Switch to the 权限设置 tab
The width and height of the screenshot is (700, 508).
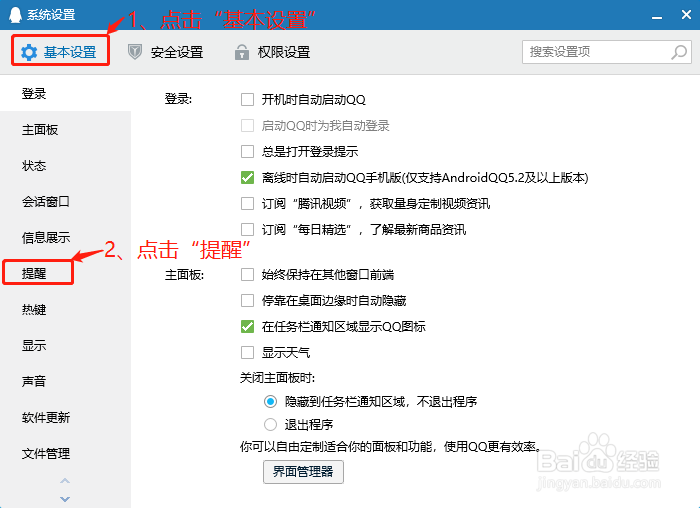(272, 52)
